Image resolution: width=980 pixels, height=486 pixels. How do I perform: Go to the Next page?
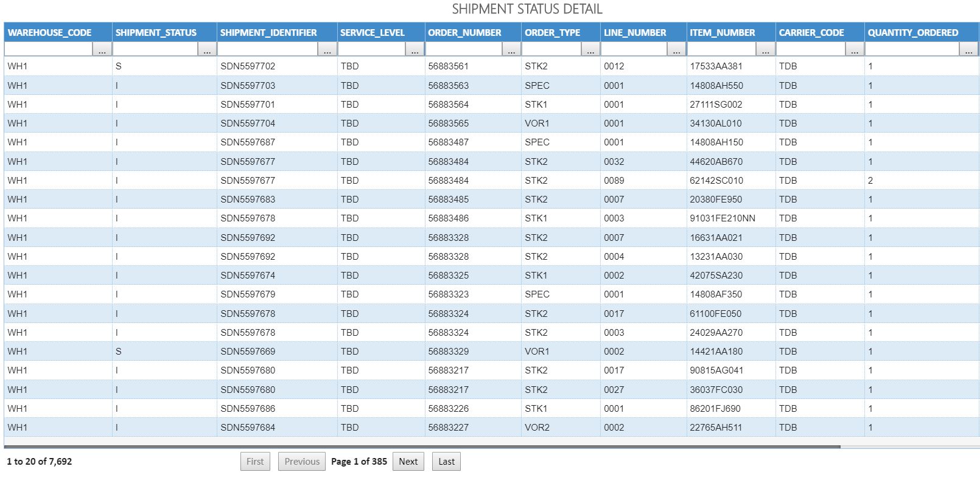click(408, 462)
